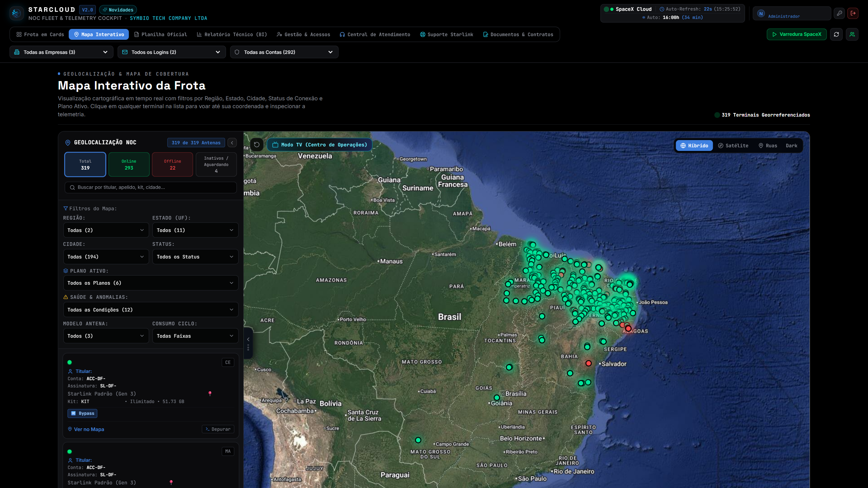
Task: Filter list by Total 319 card
Action: (85, 164)
